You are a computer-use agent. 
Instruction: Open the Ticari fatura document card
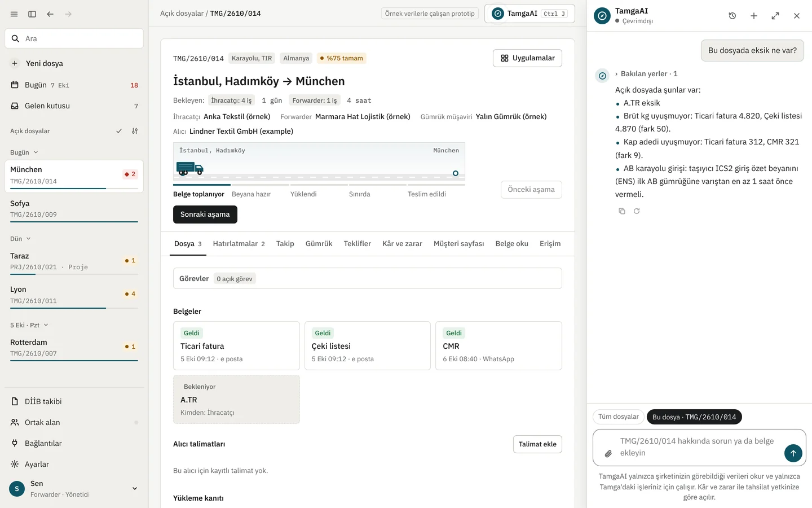[236, 345]
